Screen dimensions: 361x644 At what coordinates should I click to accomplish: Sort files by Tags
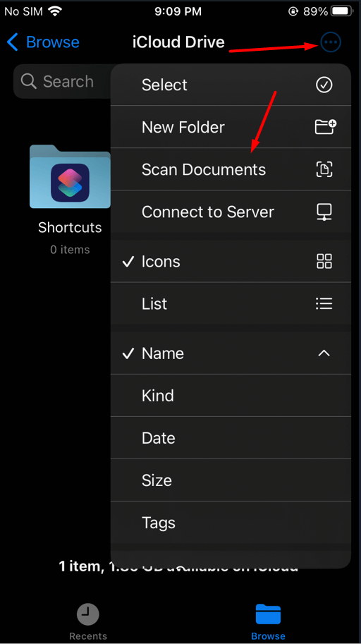[231, 523]
